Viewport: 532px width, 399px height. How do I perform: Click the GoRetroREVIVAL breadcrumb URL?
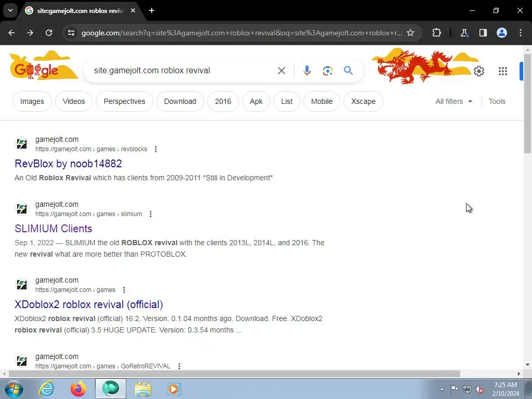[x=103, y=366]
